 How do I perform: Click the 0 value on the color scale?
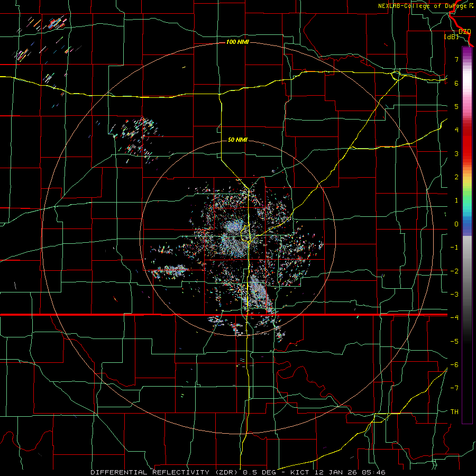point(456,224)
